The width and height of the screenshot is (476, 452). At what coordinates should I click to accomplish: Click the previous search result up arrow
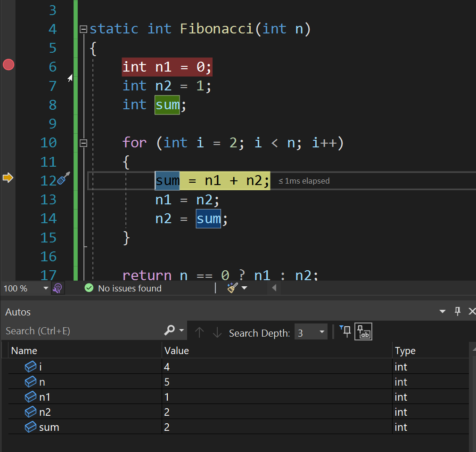coord(199,332)
